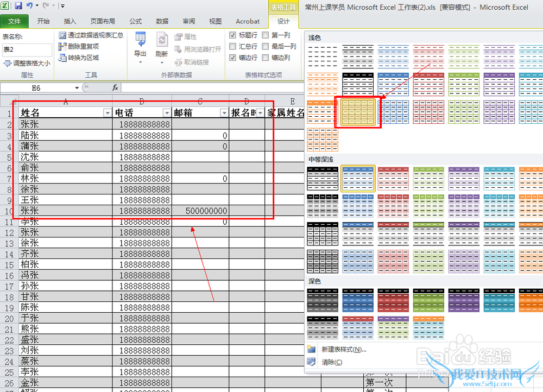Image resolution: width=543 pixels, height=392 pixels.
Task: Open the Name Box dropdown arrow
Action: [77, 88]
